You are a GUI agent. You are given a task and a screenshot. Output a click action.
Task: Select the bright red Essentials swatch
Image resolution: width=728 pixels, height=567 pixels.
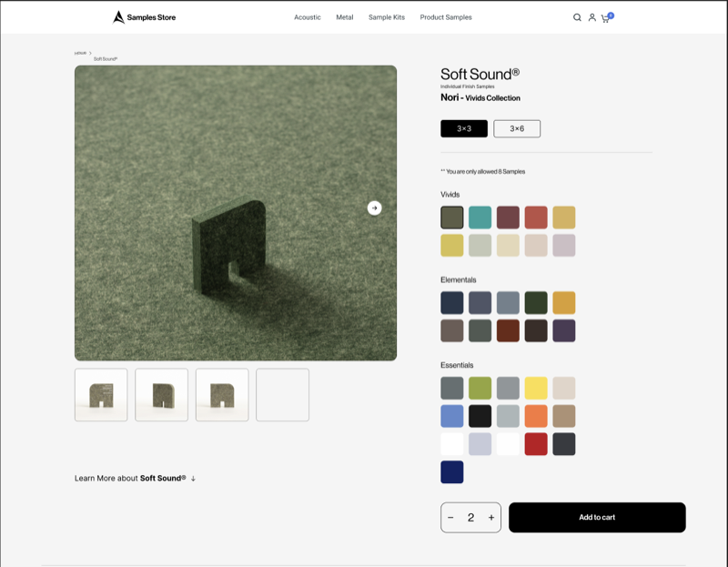pos(536,444)
